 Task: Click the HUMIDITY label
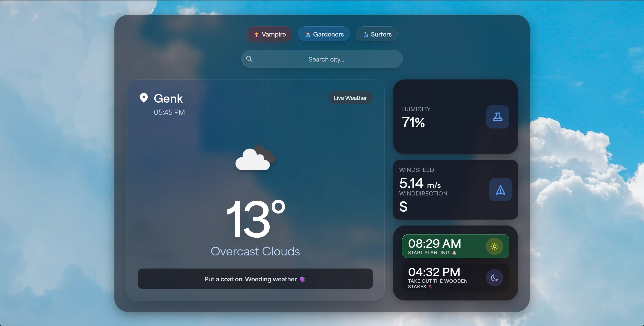(x=416, y=109)
